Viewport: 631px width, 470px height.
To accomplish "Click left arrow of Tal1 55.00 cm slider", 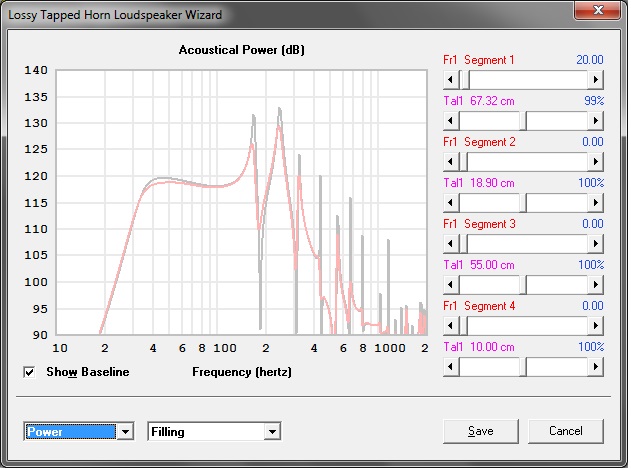I will [451, 285].
